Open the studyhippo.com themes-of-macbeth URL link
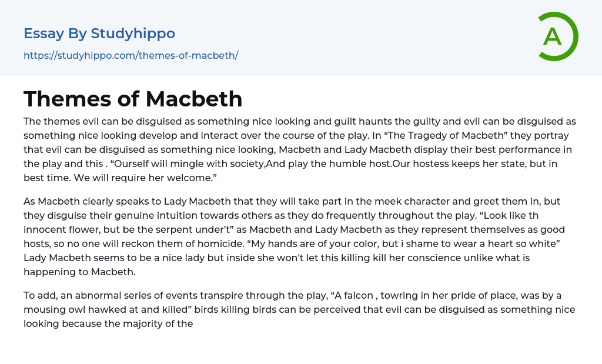This screenshot has width=602, height=364. [131, 56]
